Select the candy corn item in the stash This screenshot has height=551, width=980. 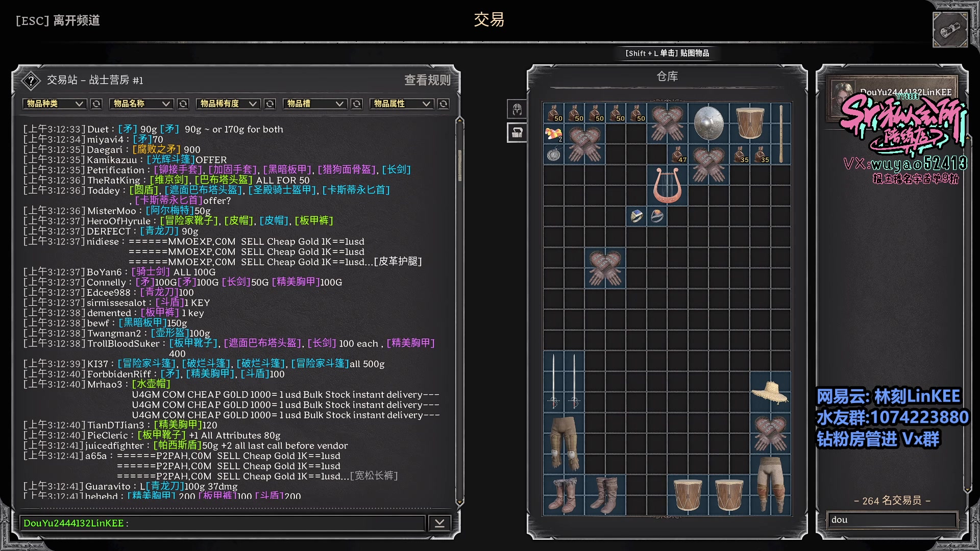[x=553, y=134]
